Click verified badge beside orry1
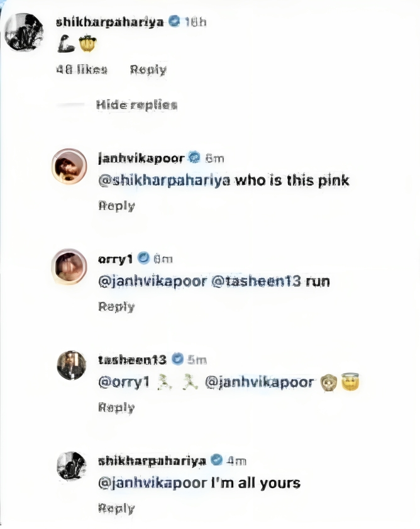Viewport: 420px width, 529px height. pos(143,258)
